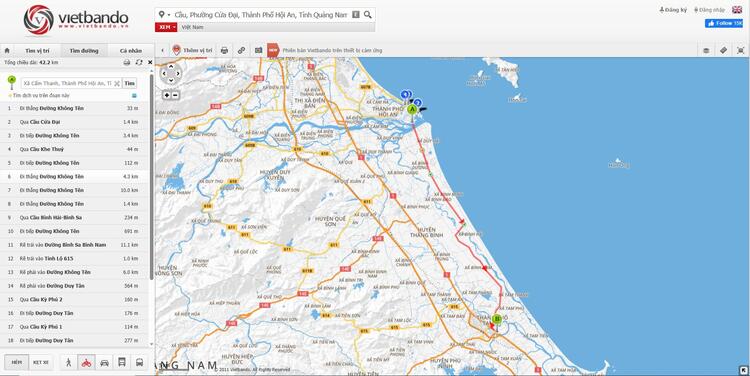This screenshot has width=750, height=376.
Task: Select motorbike travel mode
Action: tap(87, 362)
